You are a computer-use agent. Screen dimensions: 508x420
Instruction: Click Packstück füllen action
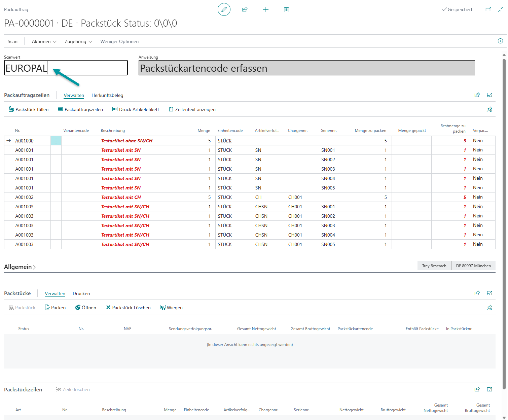tap(29, 109)
